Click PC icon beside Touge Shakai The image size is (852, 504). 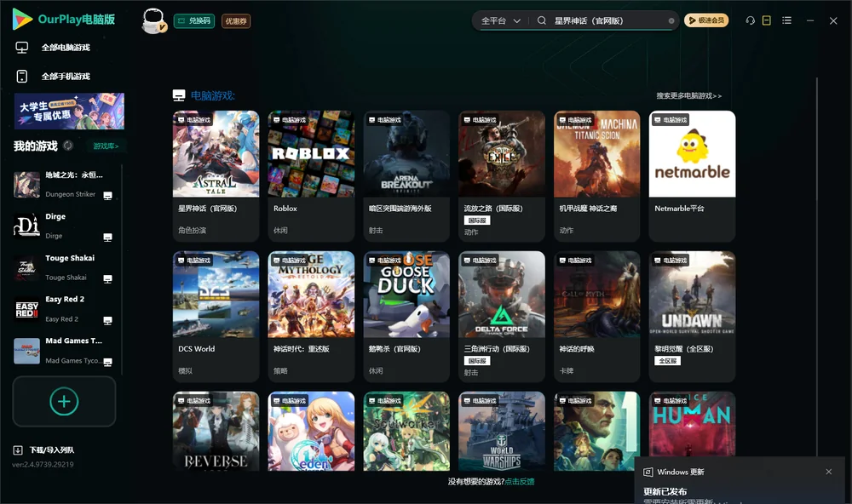pyautogui.click(x=107, y=279)
